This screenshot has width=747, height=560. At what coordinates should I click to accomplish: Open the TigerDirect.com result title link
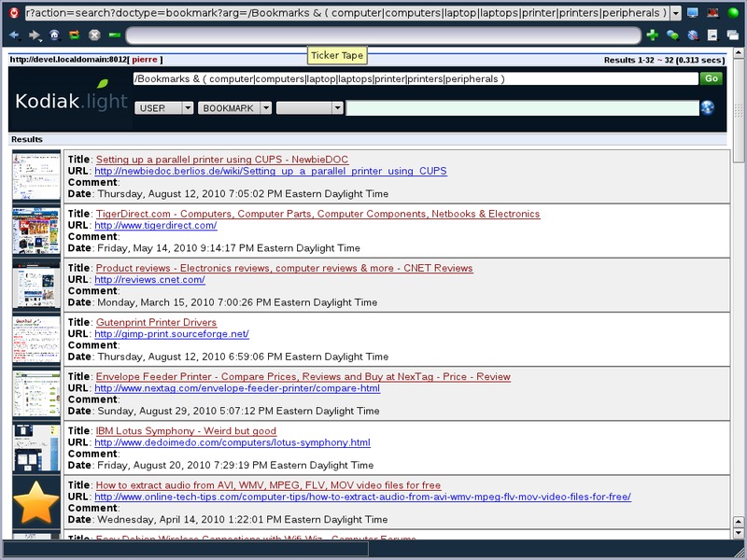tap(317, 214)
